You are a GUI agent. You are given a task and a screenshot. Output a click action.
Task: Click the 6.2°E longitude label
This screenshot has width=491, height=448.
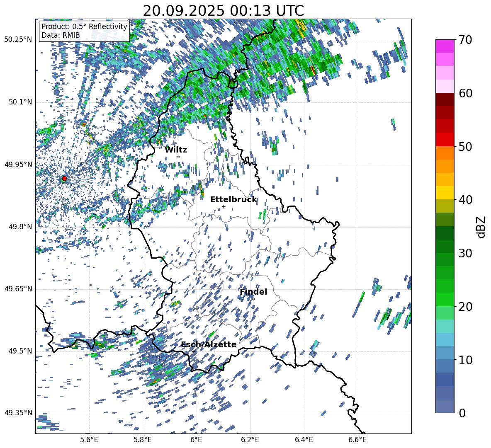(250, 440)
